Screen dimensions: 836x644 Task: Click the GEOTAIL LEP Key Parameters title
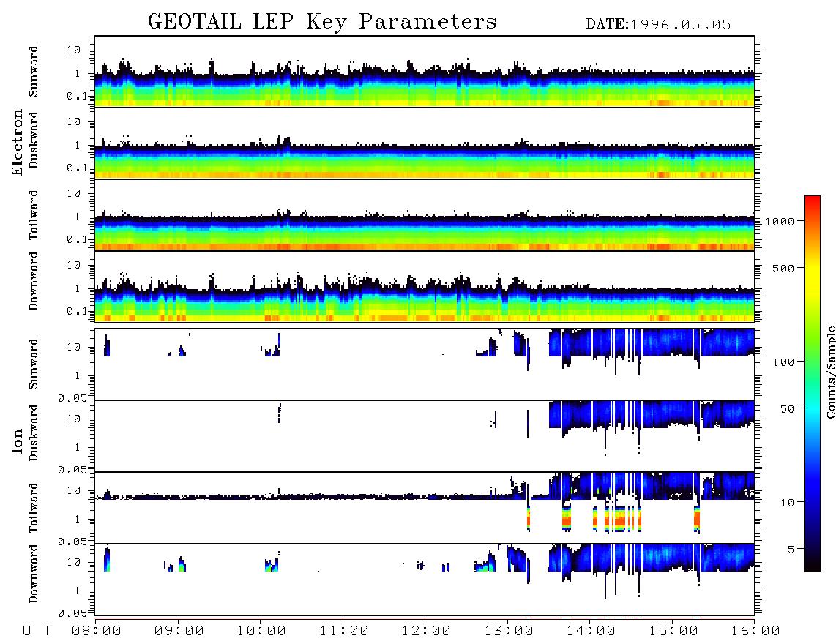[322, 22]
